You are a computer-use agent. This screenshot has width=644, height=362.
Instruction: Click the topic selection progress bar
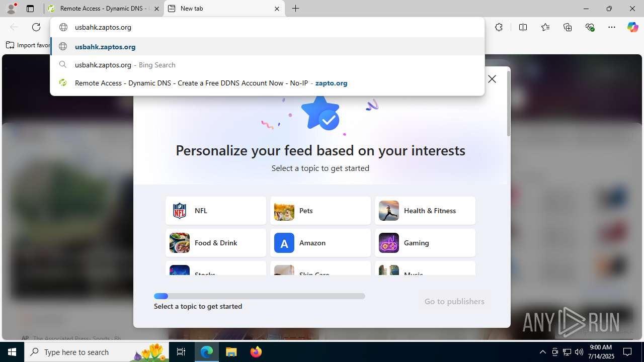click(x=260, y=296)
